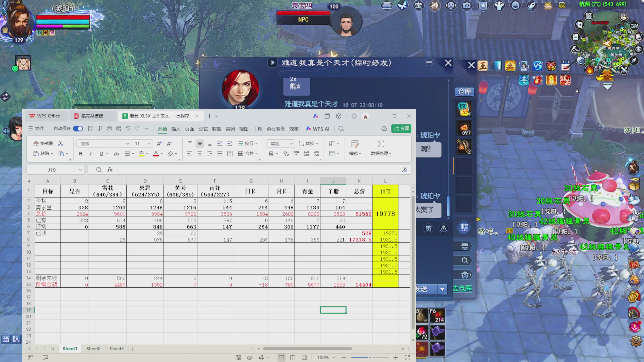Toggle eye protection mode in status bar
644x362 pixels.
[x=250, y=357]
